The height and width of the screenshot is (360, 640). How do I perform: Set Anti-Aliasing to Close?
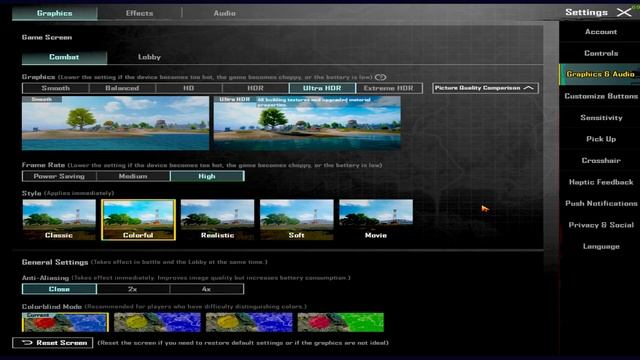point(59,289)
